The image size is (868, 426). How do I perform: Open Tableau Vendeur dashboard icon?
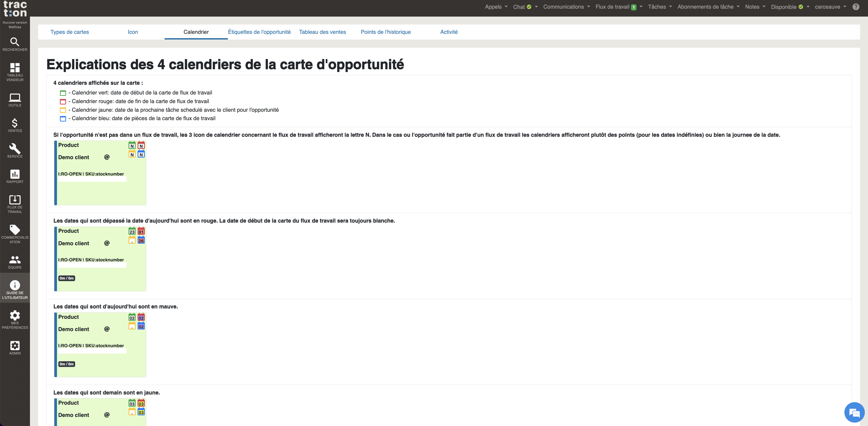pyautogui.click(x=15, y=72)
